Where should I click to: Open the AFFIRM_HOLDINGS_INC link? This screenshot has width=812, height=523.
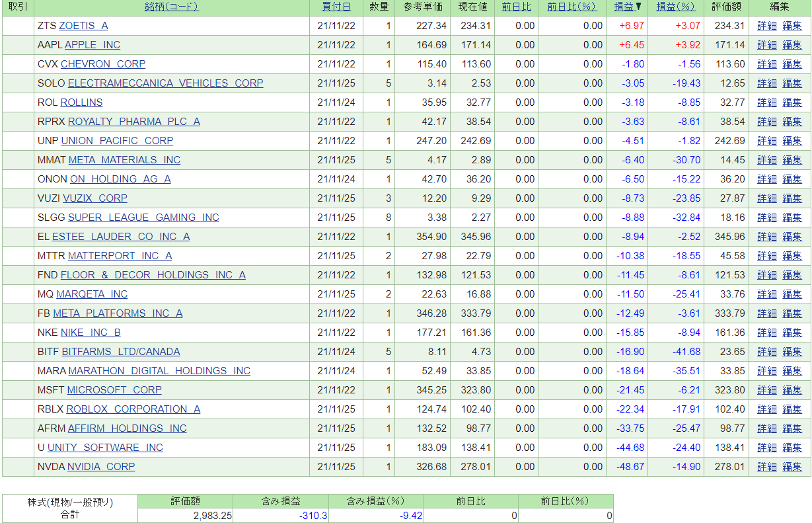coord(128,428)
